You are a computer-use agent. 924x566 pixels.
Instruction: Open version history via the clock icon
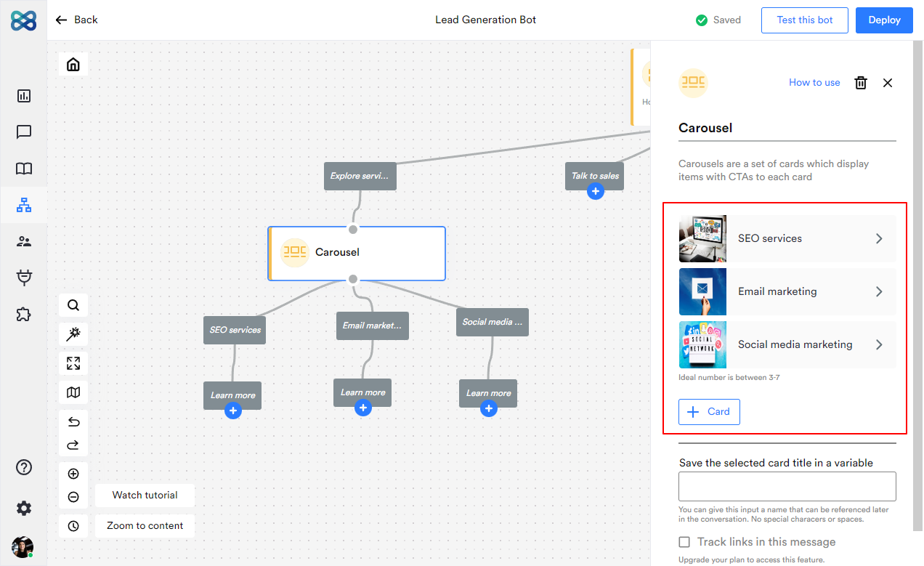click(73, 525)
